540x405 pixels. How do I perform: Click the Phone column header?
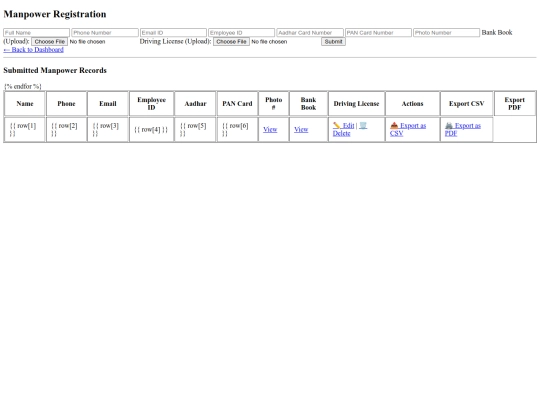coord(66,104)
